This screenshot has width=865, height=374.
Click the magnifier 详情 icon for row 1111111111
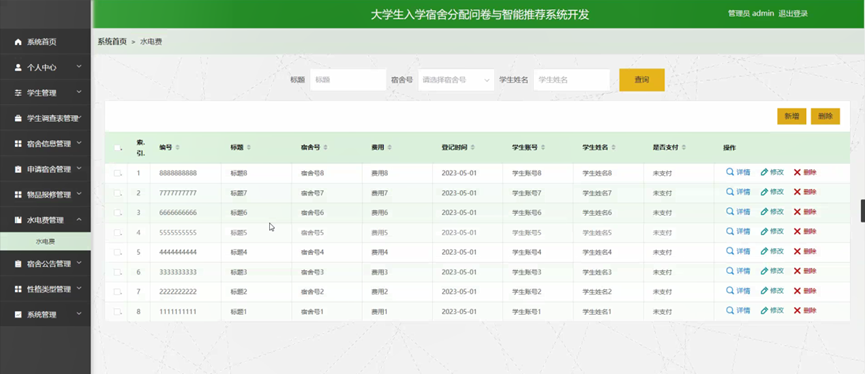click(729, 311)
